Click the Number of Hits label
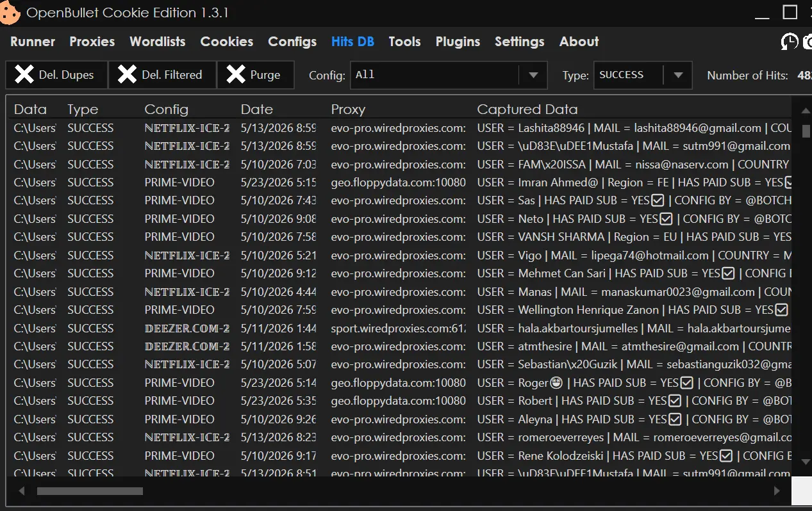This screenshot has width=812, height=511. (x=747, y=76)
